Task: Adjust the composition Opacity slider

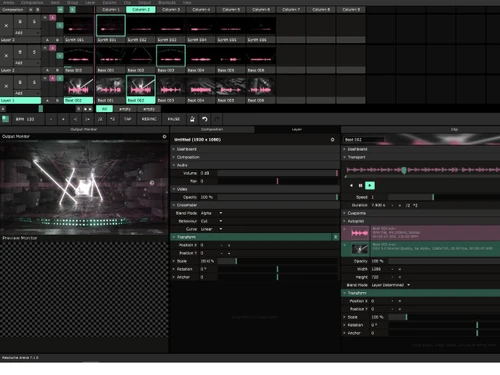Action: pos(278,197)
